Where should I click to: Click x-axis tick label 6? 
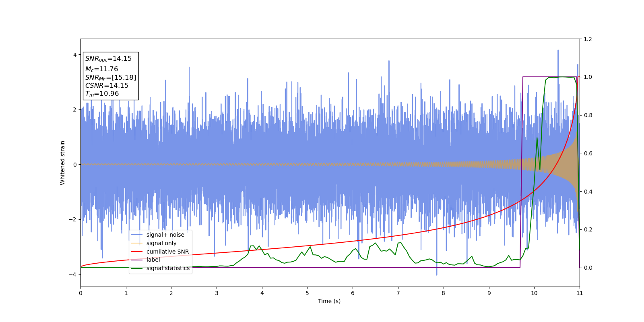[353, 293]
